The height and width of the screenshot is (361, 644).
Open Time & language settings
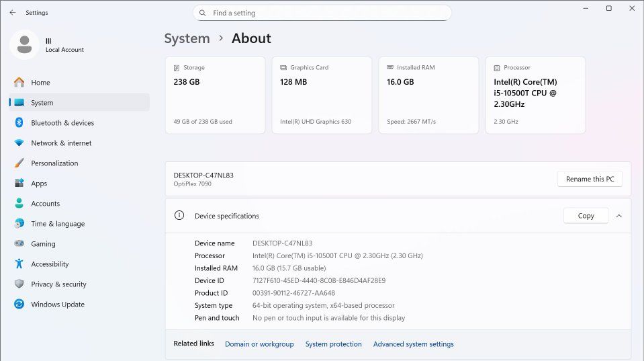coord(58,224)
